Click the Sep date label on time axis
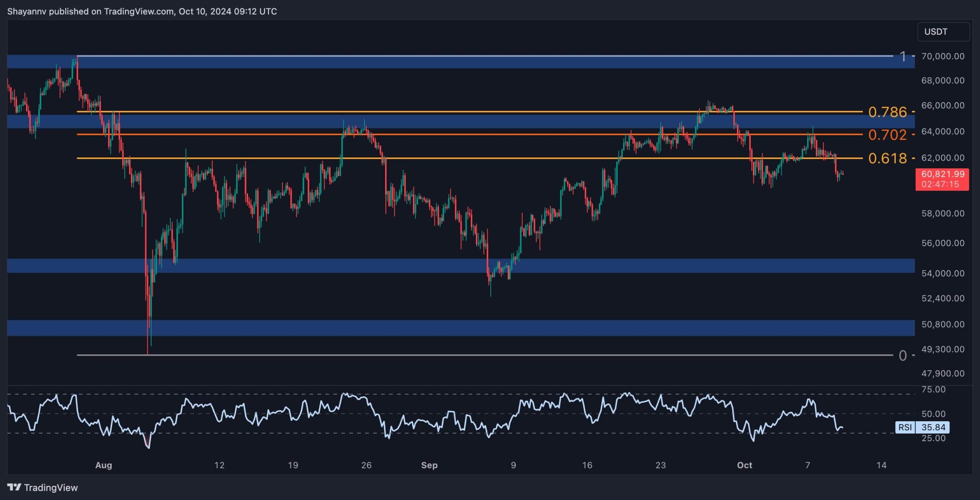The image size is (980, 500). point(429,465)
